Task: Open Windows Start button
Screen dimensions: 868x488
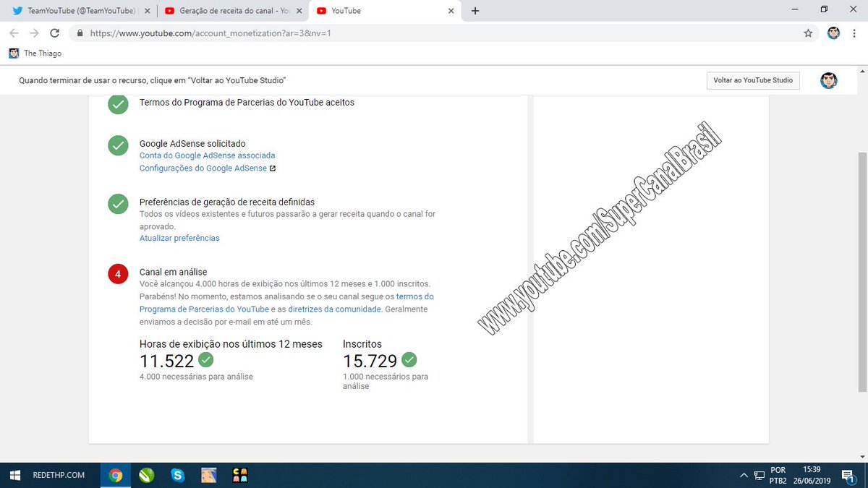Action: (x=14, y=475)
